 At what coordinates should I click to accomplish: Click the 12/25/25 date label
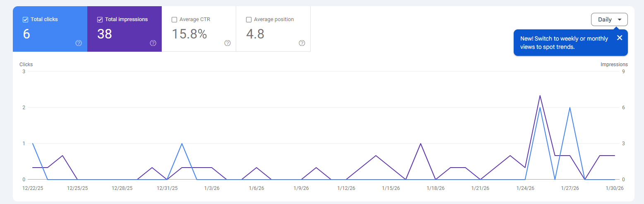(77, 188)
